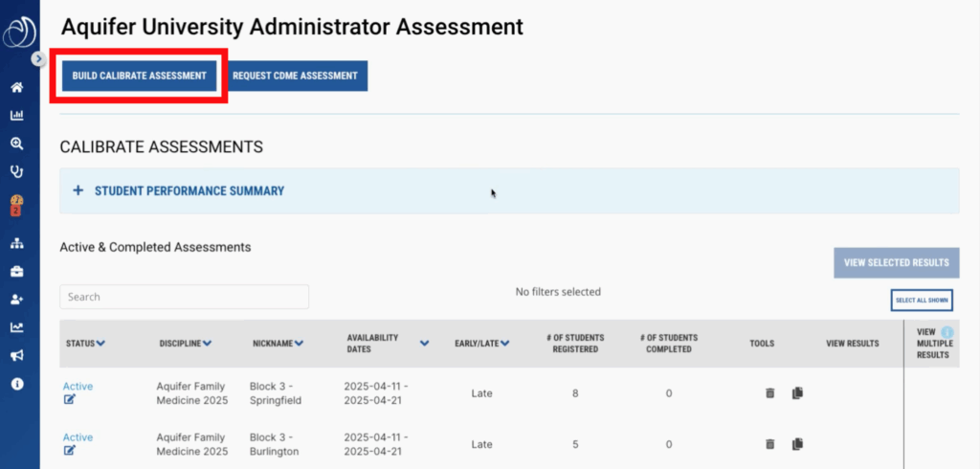Open the sidebar organization hierarchy icon
This screenshot has height=469, width=980.
(x=16, y=243)
